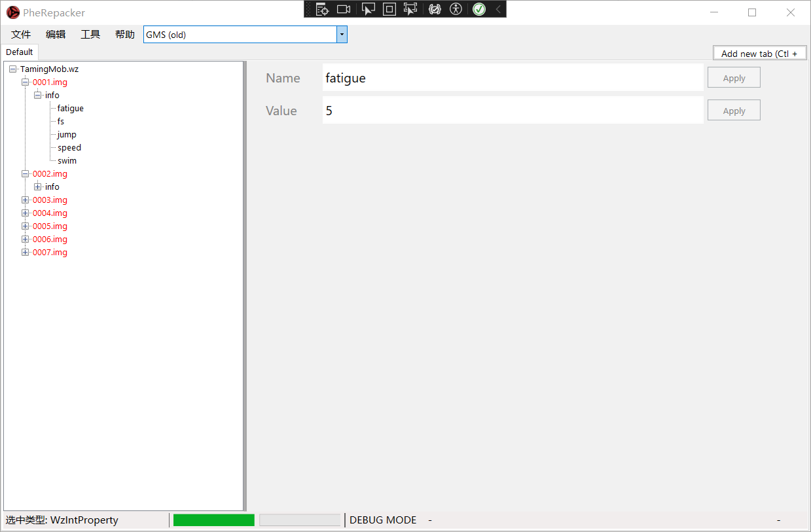This screenshot has height=532, width=811.
Task: Open the binding failures braces icon
Action: (x=435, y=9)
